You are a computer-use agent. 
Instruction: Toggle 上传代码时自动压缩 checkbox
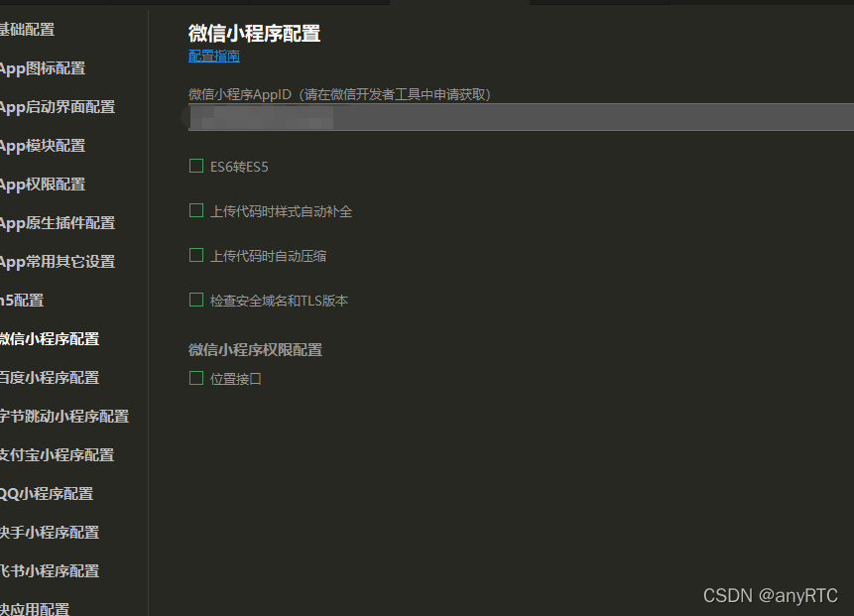pos(196,256)
